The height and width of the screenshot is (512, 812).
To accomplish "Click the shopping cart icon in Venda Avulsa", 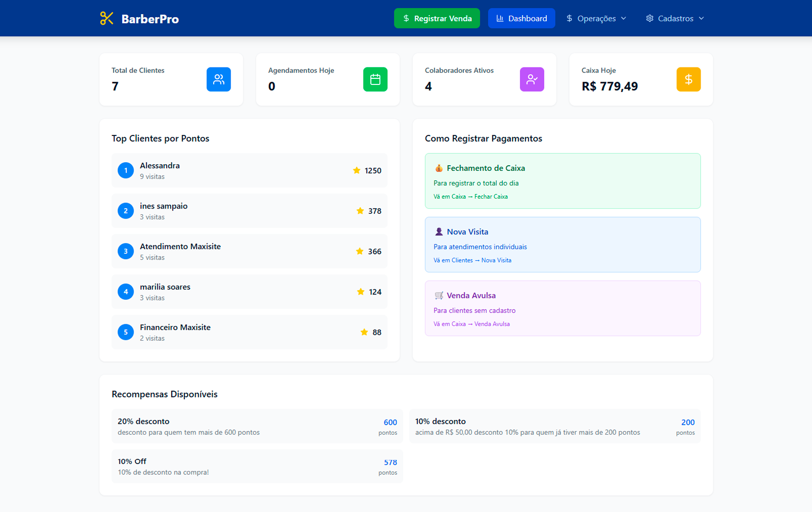I will [439, 295].
